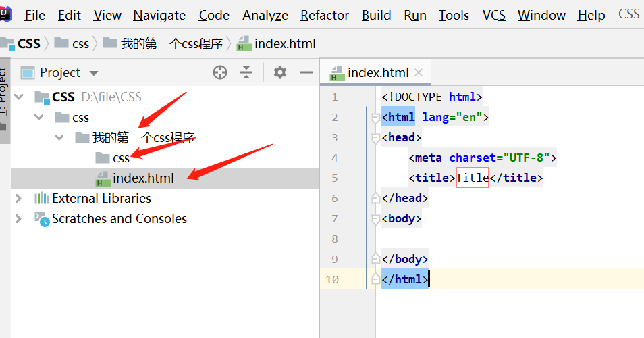Open the Edit menu
The height and width of the screenshot is (338, 644).
(69, 16)
